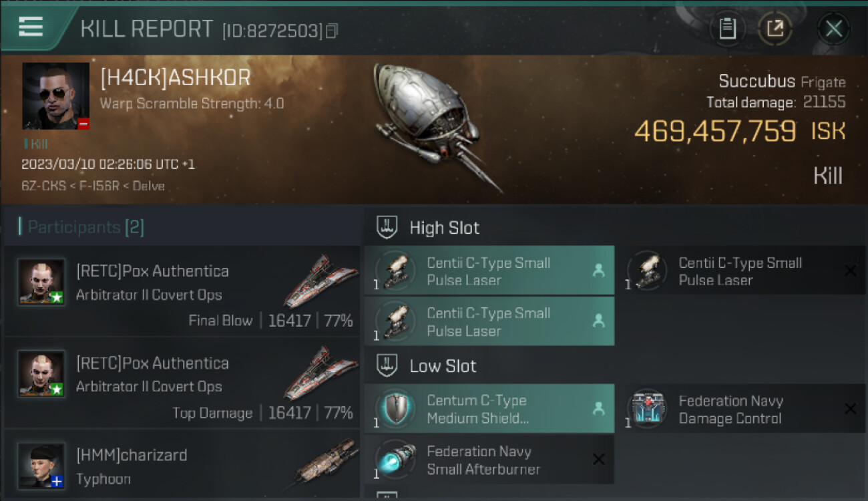
Task: Click the charizard pilot portrait
Action: (x=41, y=465)
